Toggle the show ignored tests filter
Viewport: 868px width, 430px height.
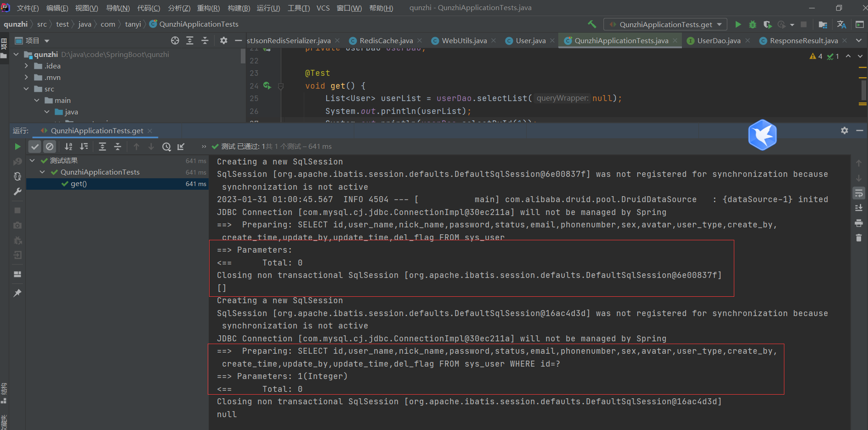coord(50,146)
